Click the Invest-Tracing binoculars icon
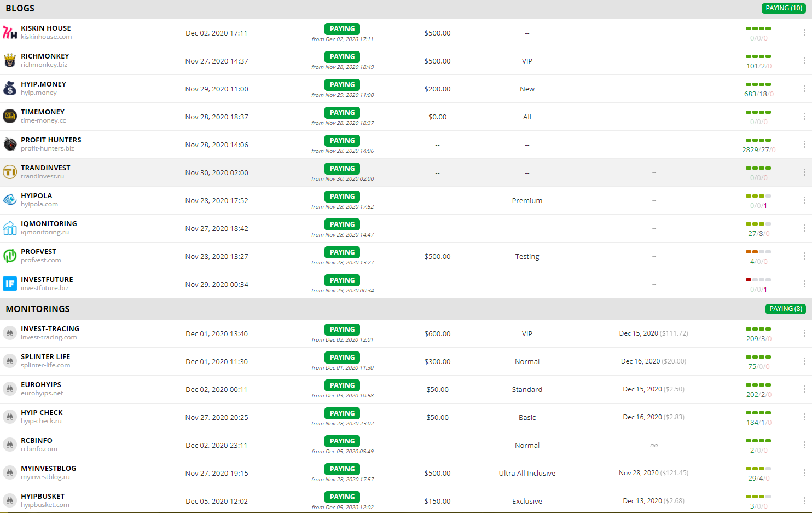Viewport: 812px width, 513px height. (10, 333)
